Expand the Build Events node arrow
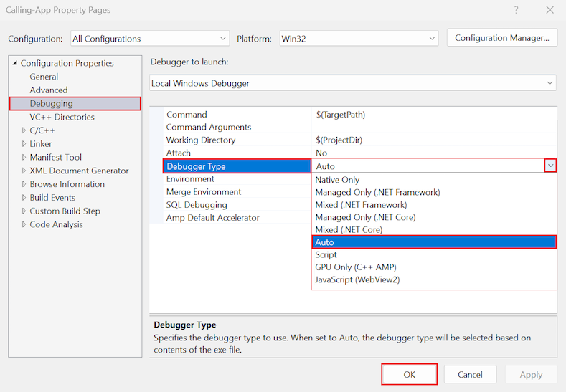 (x=24, y=198)
